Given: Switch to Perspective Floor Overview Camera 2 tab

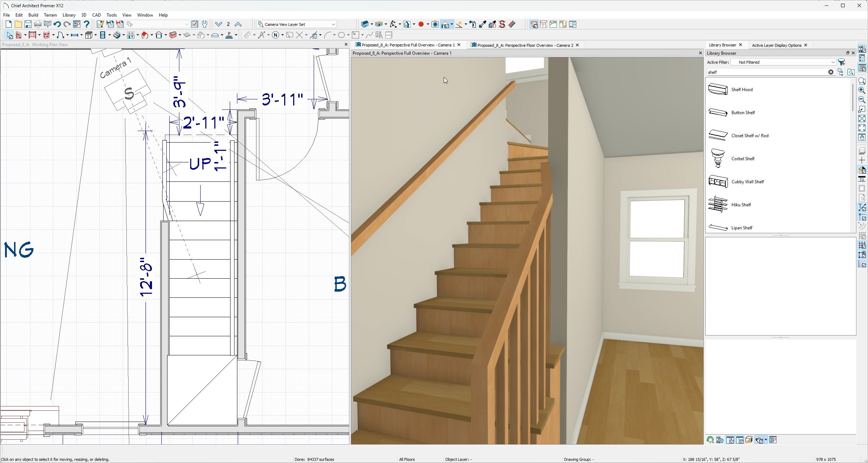Looking at the screenshot, I should pos(525,45).
